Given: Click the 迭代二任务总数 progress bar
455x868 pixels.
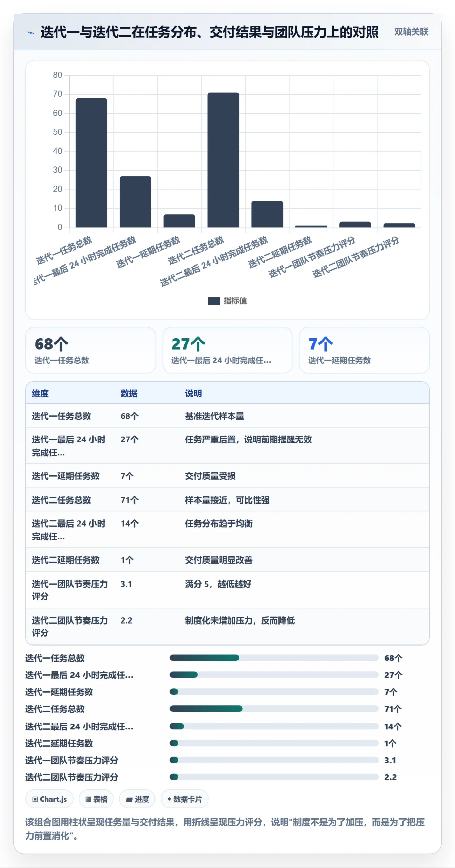Looking at the screenshot, I should tap(274, 709).
